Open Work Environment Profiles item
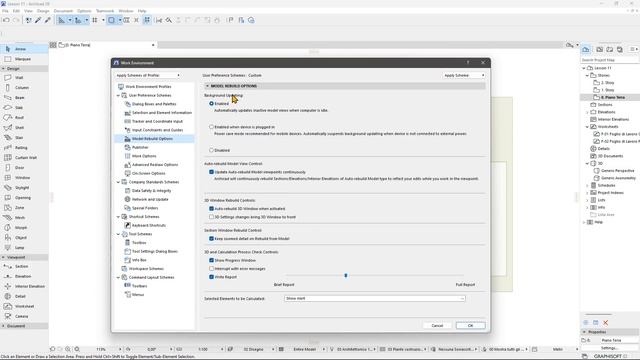 click(148, 87)
